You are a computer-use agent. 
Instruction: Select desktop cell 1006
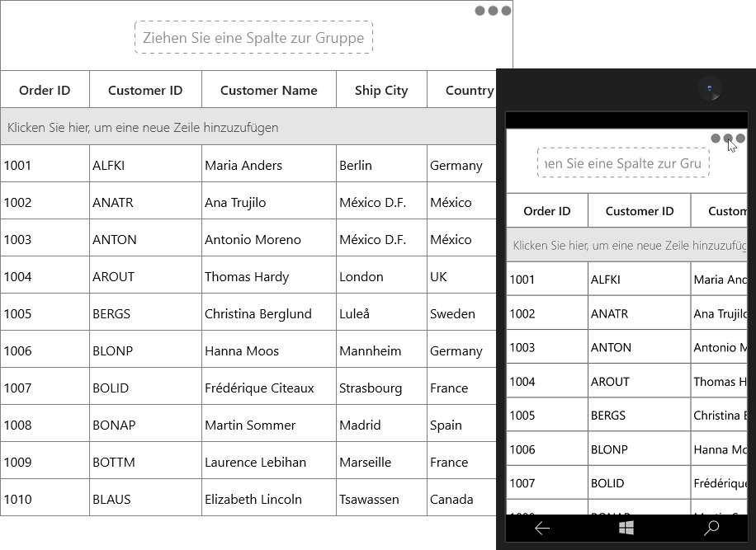(x=45, y=350)
